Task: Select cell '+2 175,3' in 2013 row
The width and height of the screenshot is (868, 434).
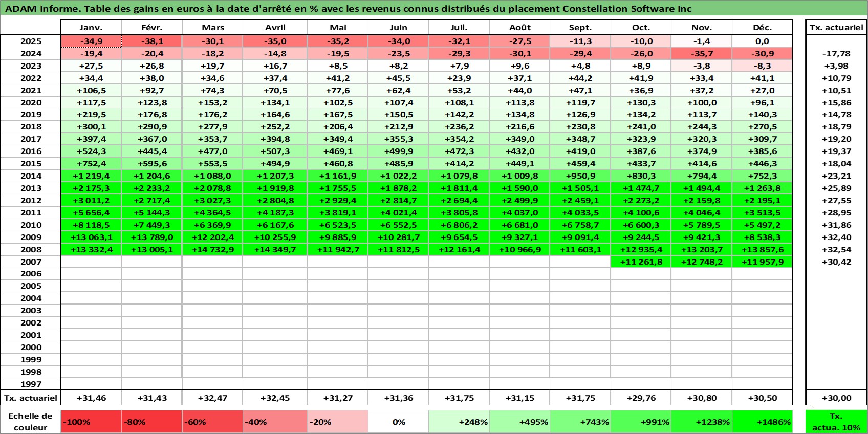Action: (x=91, y=188)
